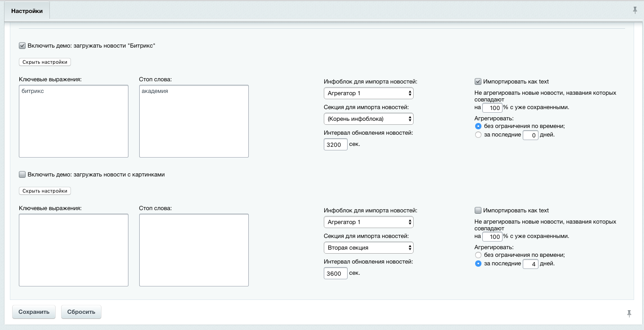Open the first "Инфоблок для импорта новостей" dropdown
Image resolution: width=644 pixels, height=330 pixels.
(x=368, y=93)
